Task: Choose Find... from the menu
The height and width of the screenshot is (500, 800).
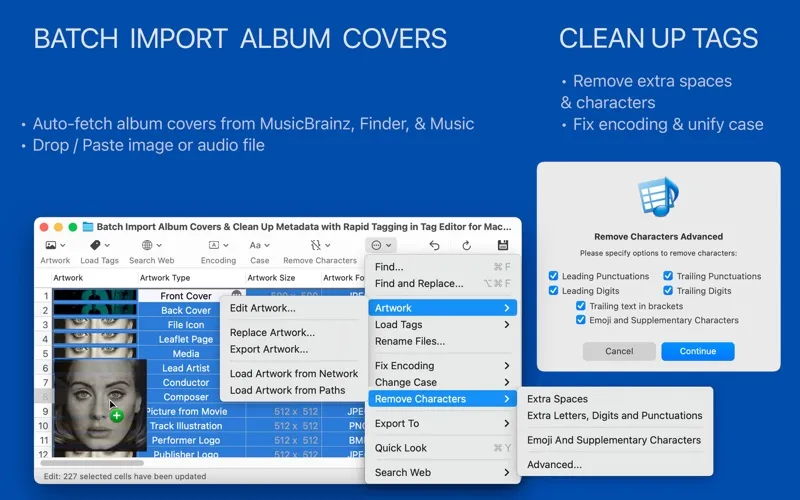Action: pyautogui.click(x=442, y=267)
